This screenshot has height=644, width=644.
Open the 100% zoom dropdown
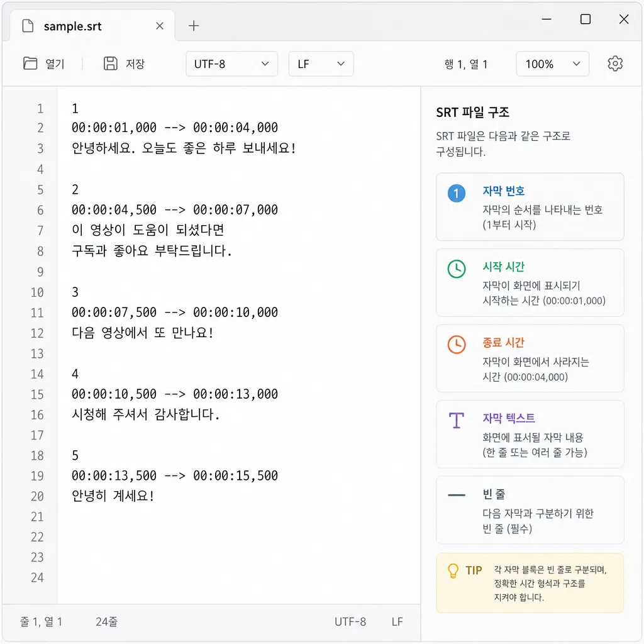pyautogui.click(x=552, y=64)
